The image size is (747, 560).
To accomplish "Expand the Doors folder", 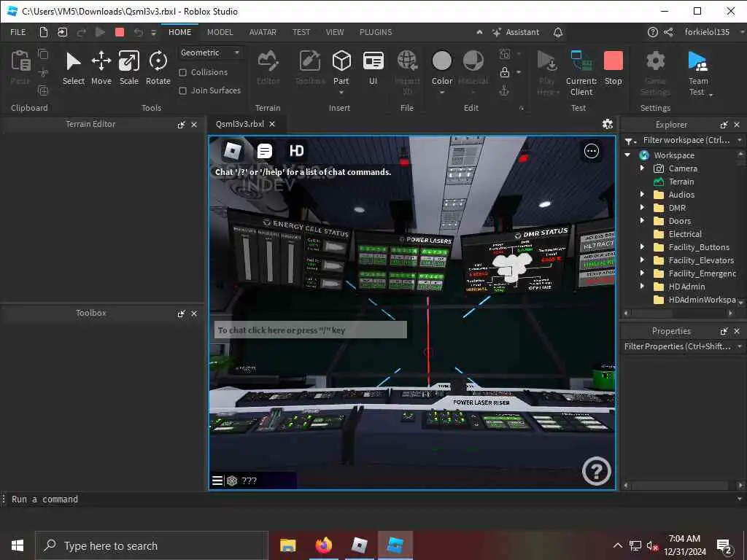I will 642,220.
